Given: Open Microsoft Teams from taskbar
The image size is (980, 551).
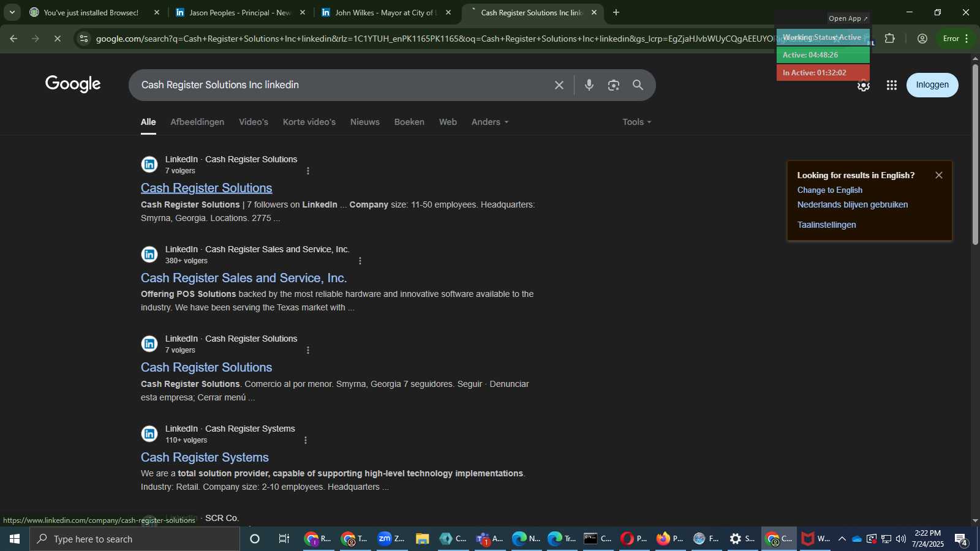Looking at the screenshot, I should pos(489,539).
